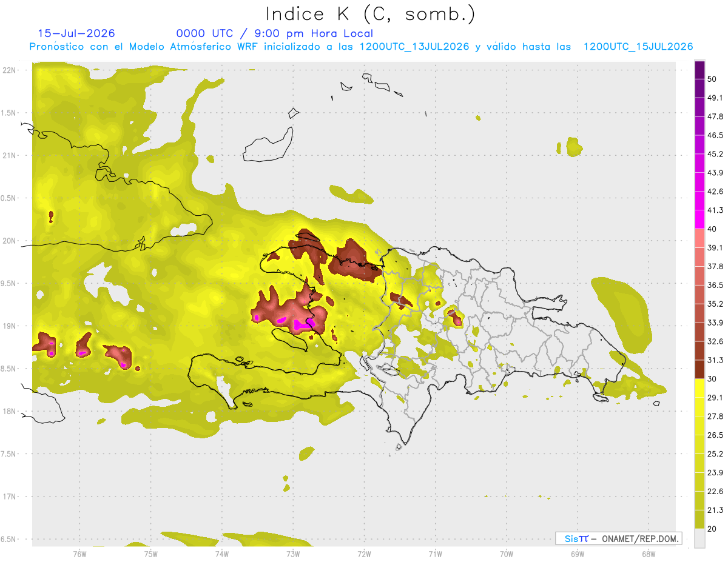728x562 pixels.
Task: Pick the dark purple swatch above 50
Action: (x=700, y=70)
